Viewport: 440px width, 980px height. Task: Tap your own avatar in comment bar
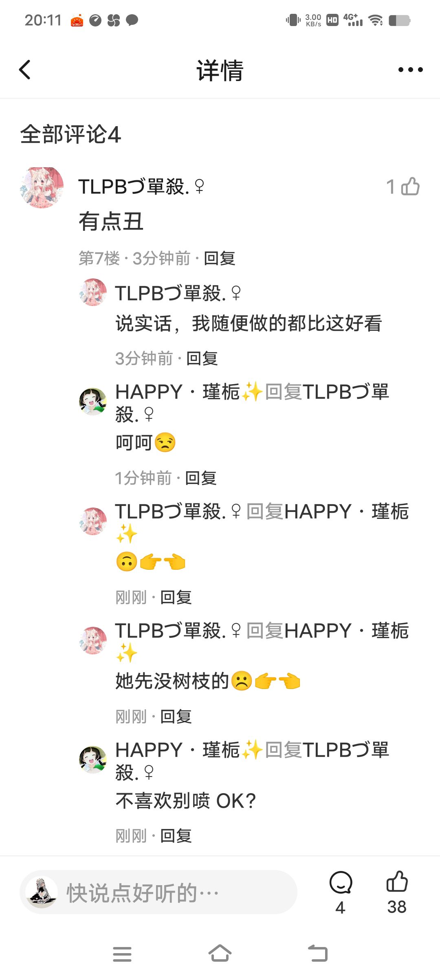pos(42,892)
